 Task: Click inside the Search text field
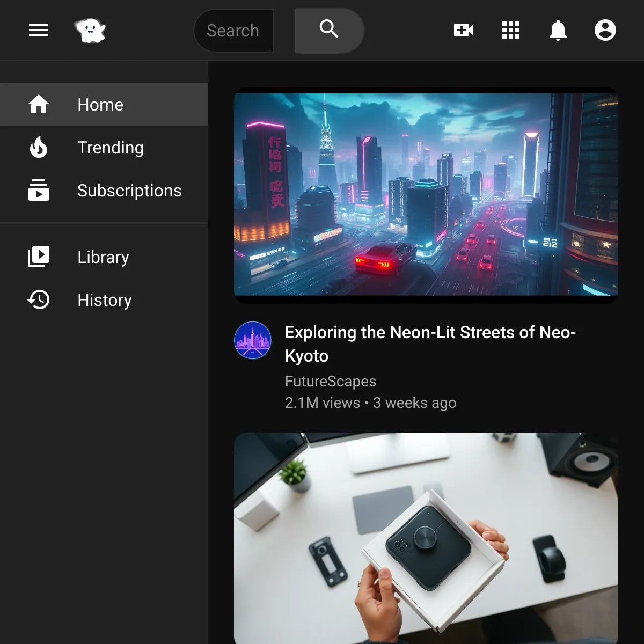233,31
